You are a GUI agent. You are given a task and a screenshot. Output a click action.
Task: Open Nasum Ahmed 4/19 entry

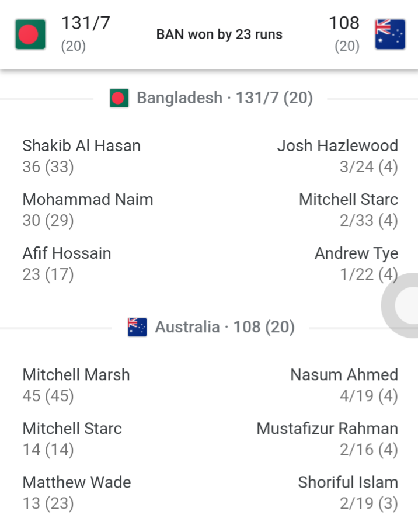[344, 385]
